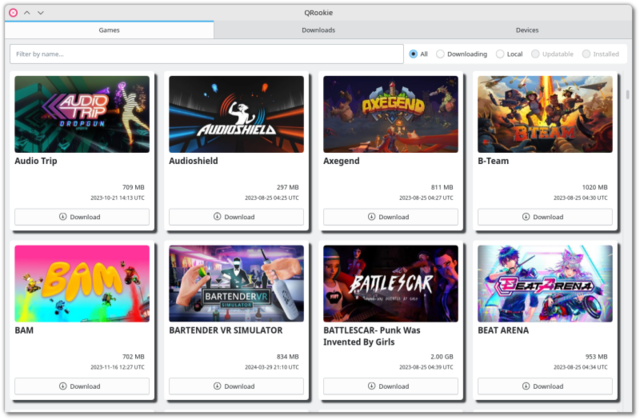Select the All filter radio button
This screenshot has width=640, height=420.
419,54
